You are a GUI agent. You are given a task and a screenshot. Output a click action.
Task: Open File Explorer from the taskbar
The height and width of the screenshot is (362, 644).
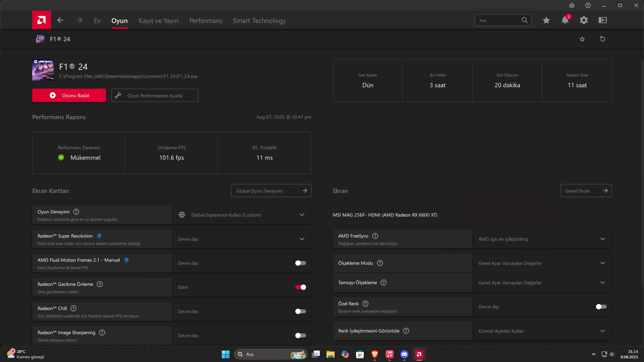(331, 354)
